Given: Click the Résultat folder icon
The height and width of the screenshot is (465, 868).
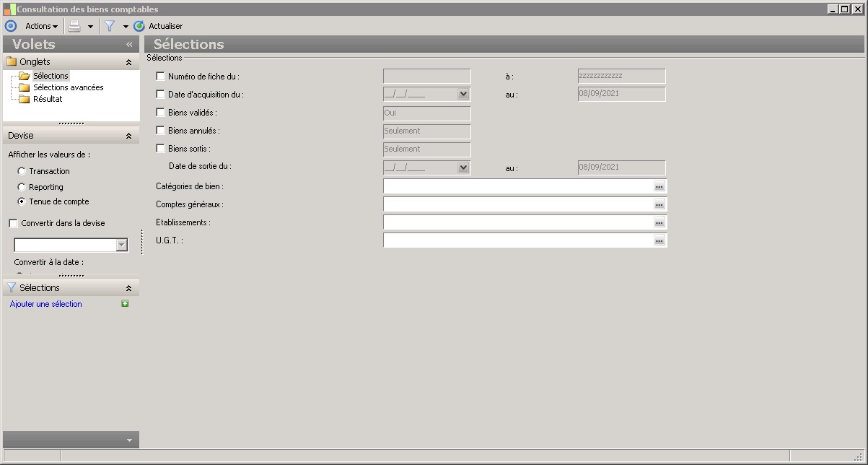Looking at the screenshot, I should tap(25, 99).
